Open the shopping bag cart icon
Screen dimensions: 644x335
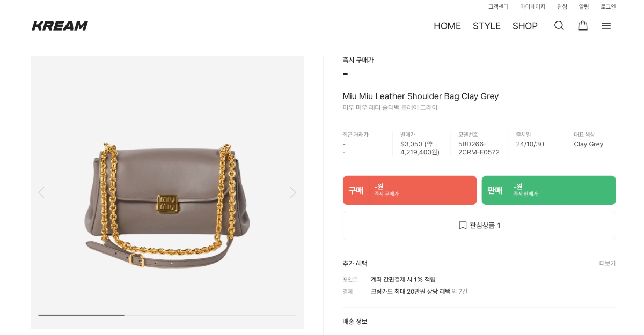582,26
